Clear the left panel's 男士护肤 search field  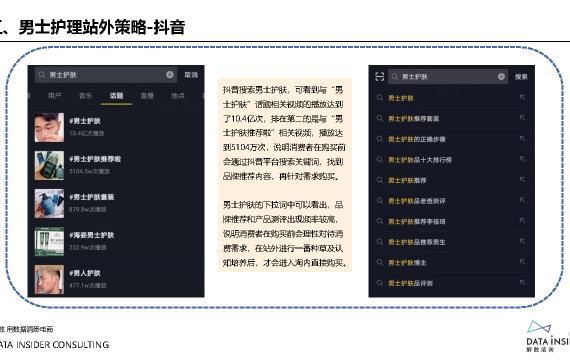click(170, 75)
